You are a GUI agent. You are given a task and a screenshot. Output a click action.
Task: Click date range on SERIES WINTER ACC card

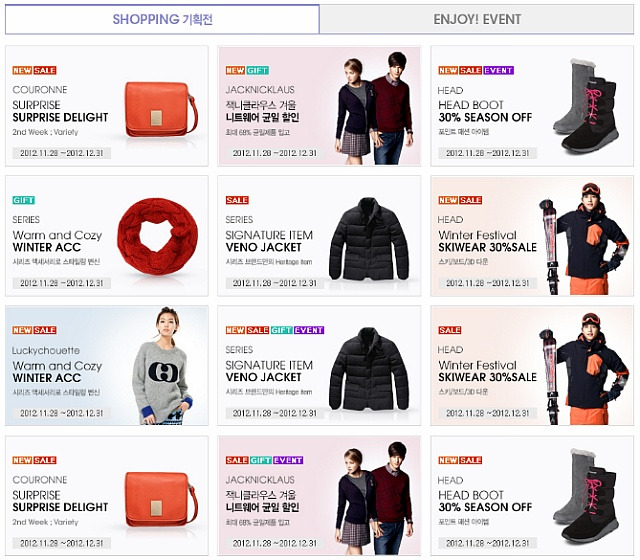coord(62,283)
